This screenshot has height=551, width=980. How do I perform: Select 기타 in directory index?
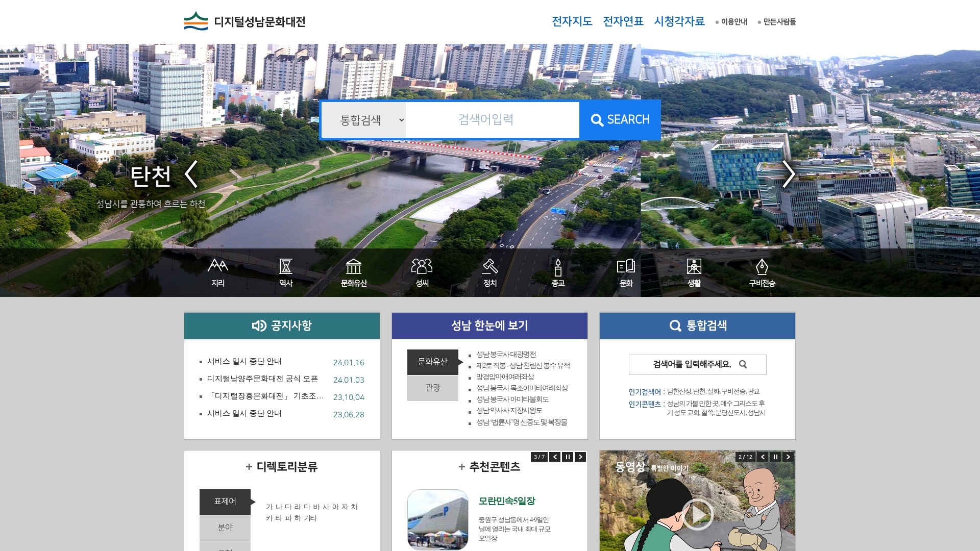click(x=310, y=518)
